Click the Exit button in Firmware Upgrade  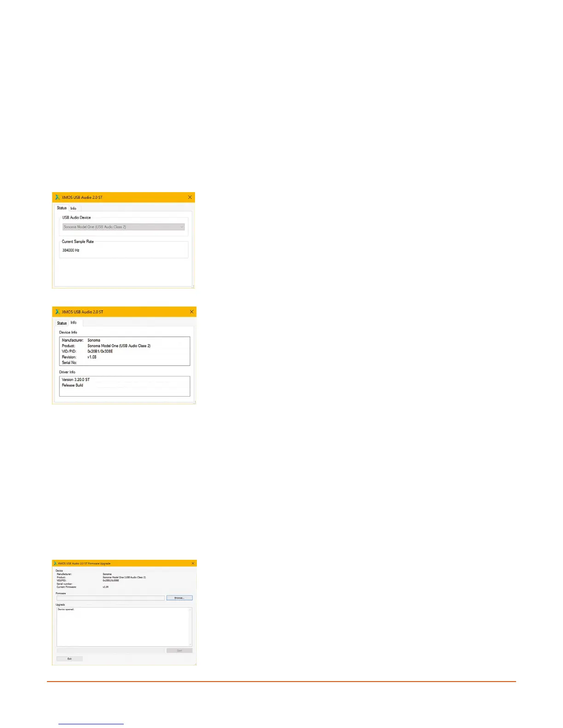(69, 659)
